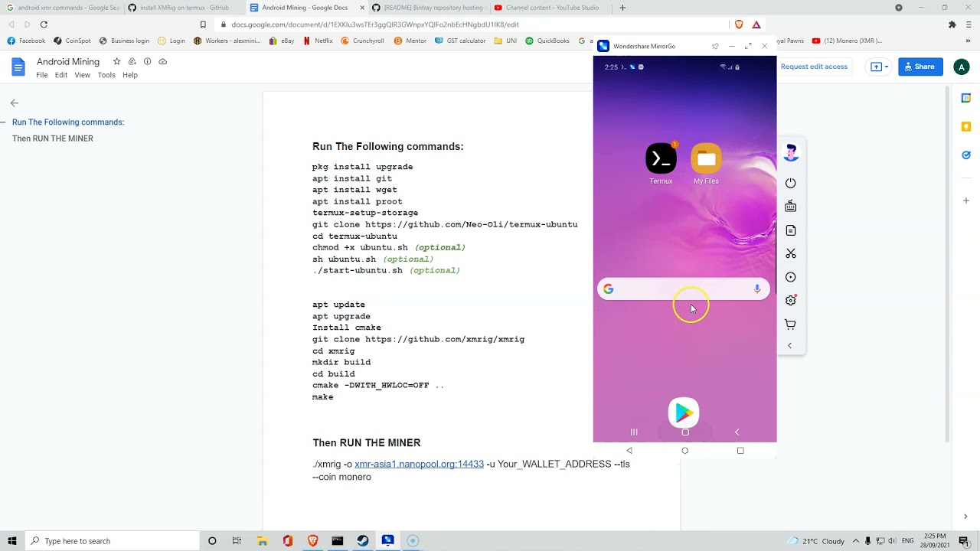
Task: Click MirrorGo bottom bar home circle
Action: (x=685, y=451)
